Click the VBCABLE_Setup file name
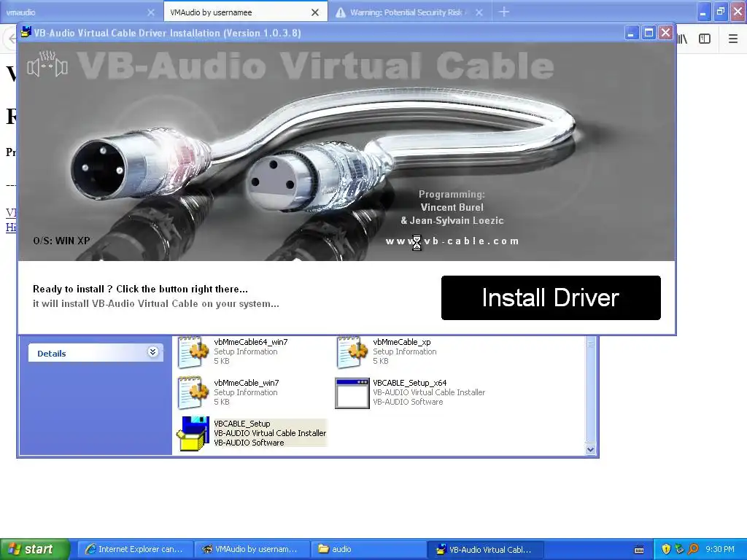The width and height of the screenshot is (747, 560). 242,424
